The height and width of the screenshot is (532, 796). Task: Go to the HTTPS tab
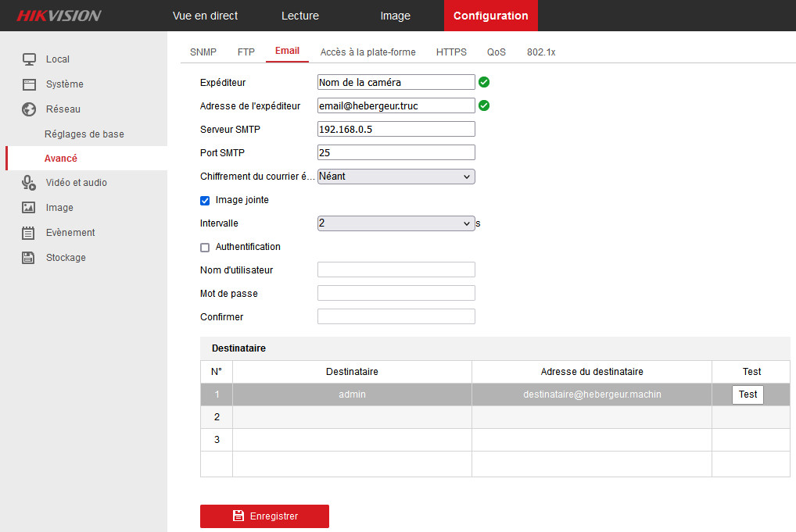click(451, 52)
